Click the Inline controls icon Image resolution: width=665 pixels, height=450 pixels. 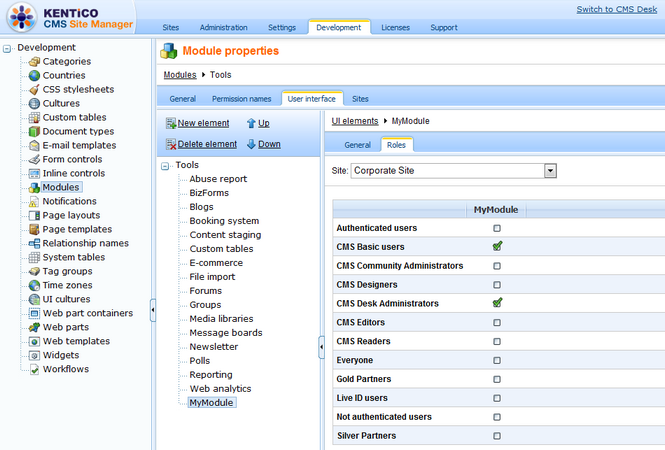pyautogui.click(x=34, y=173)
